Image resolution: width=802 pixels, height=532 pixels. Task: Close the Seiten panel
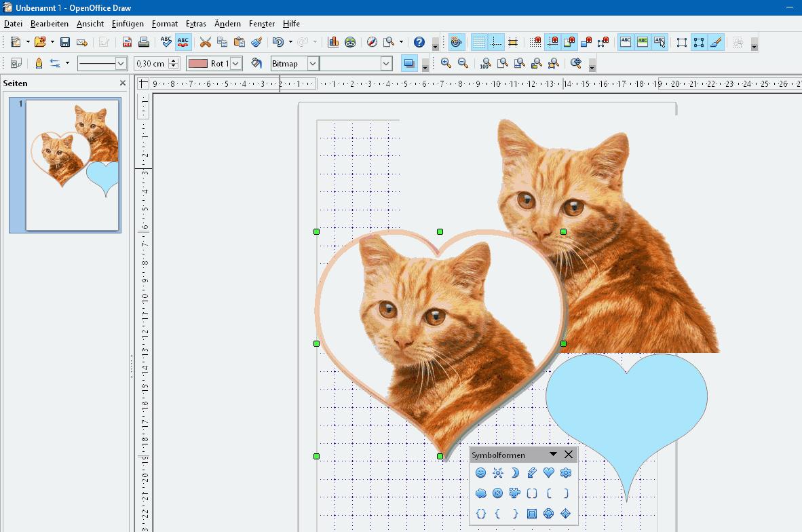(123, 83)
